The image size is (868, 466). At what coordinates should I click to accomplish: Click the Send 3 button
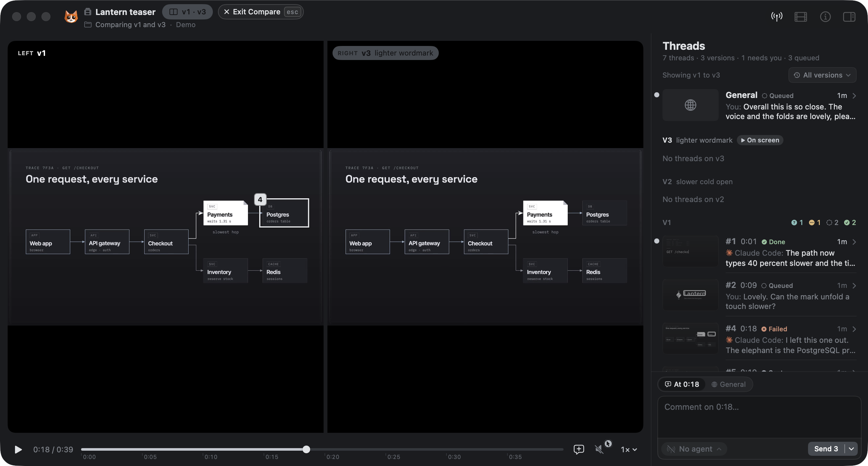(826, 449)
